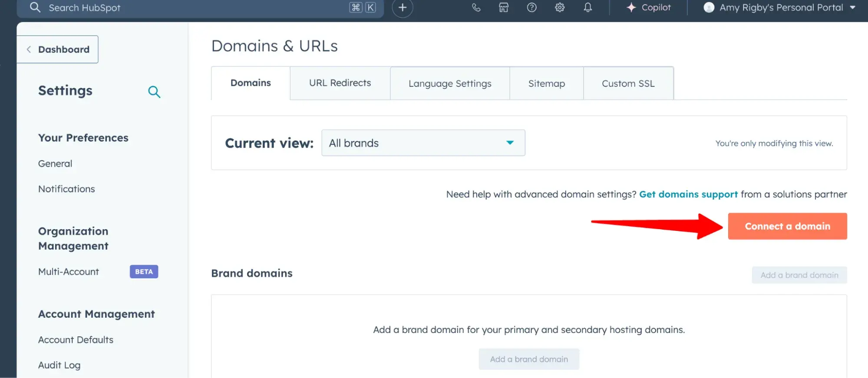Click the Your Preferences section heading
The image size is (868, 378).
point(83,138)
